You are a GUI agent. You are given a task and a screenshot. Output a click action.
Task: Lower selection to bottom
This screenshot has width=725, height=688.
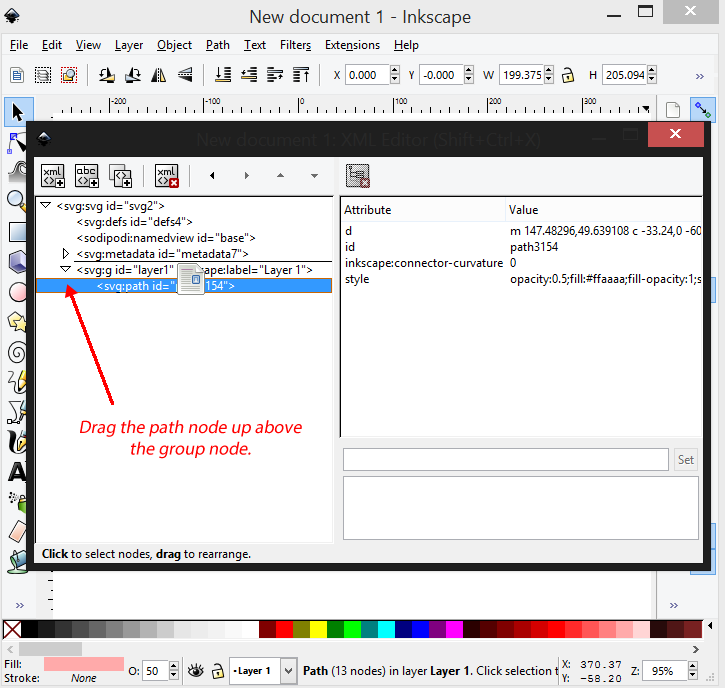tap(223, 75)
